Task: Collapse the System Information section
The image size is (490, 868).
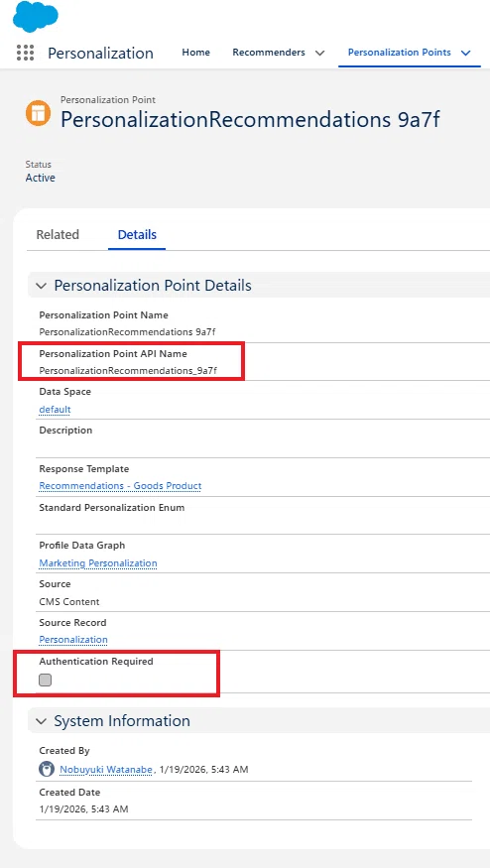Action: click(41, 721)
